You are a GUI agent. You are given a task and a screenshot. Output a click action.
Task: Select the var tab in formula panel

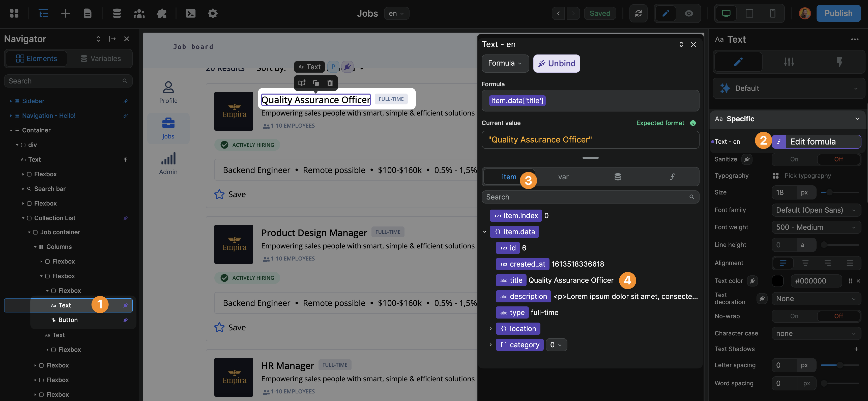(x=563, y=177)
